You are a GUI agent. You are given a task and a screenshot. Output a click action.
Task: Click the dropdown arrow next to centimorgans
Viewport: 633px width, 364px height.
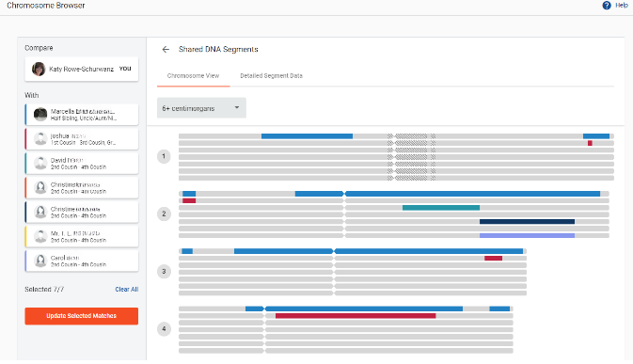tap(237, 107)
